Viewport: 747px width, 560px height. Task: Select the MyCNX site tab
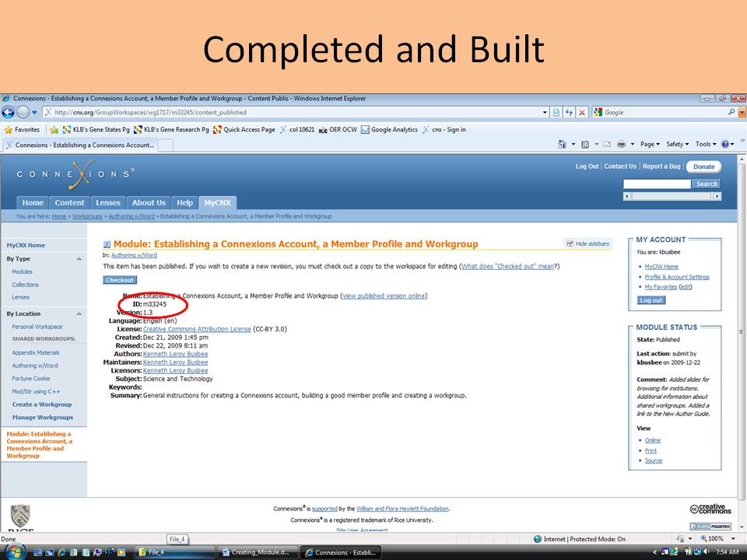coord(218,203)
